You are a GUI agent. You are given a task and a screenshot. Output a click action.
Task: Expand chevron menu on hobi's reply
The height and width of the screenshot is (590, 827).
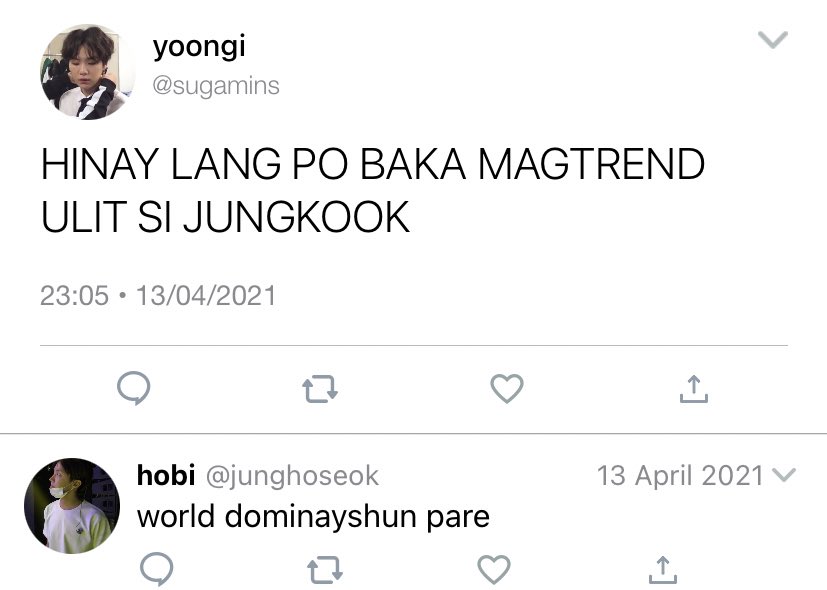pos(783,475)
